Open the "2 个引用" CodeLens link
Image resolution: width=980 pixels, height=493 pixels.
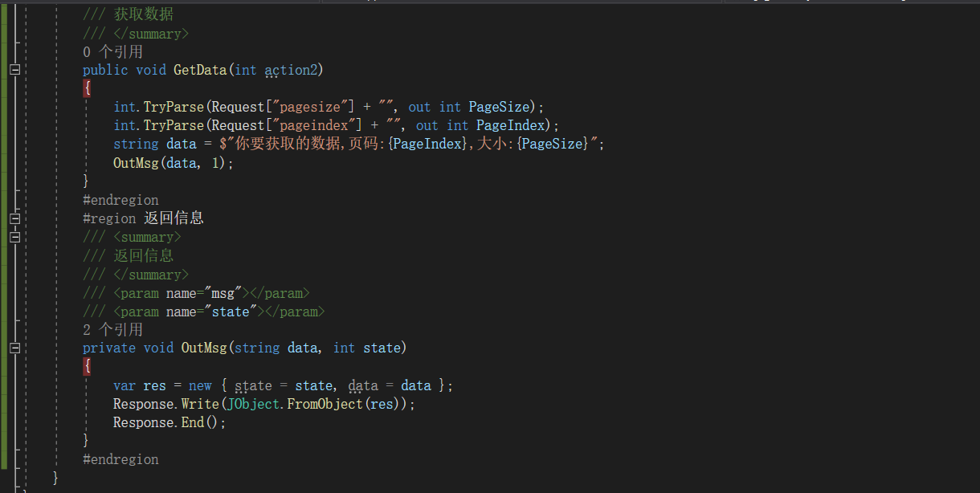pos(112,329)
